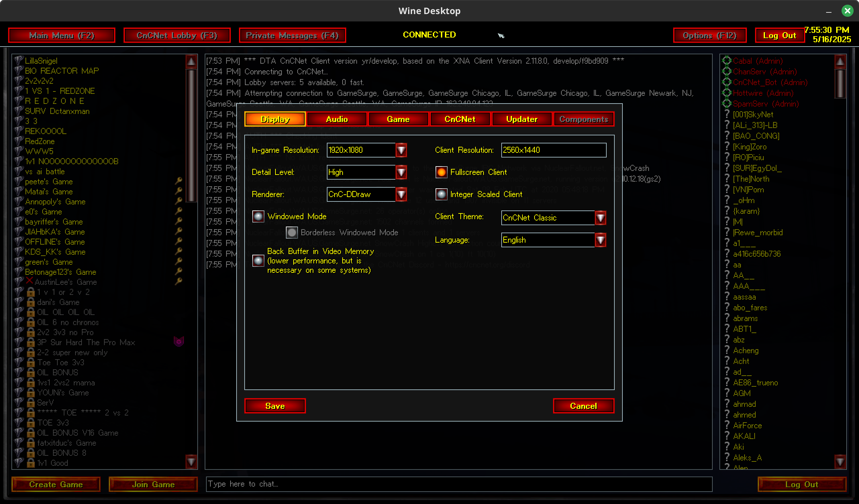Open the Client Theme dropdown

coord(600,217)
